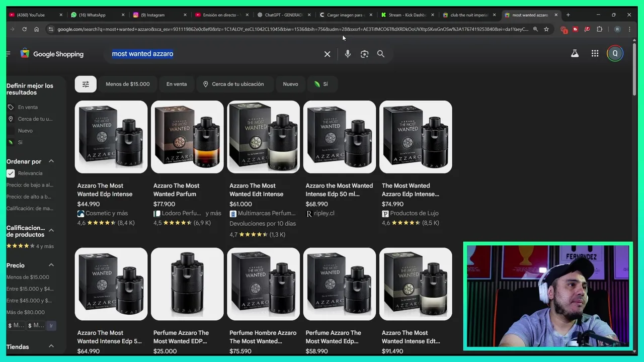Click the ripley.cl seller icon

pos(309,213)
